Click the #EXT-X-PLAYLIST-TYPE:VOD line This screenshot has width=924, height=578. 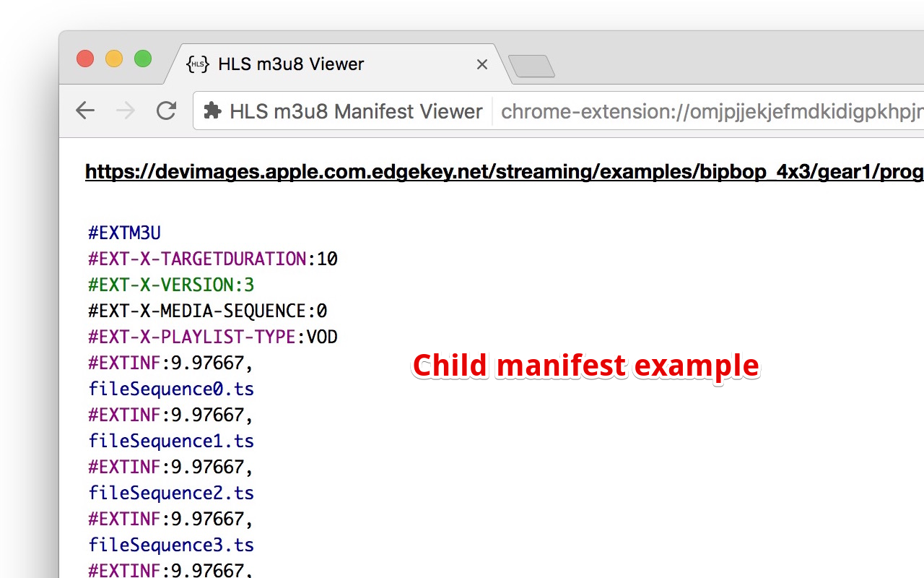coord(213,337)
